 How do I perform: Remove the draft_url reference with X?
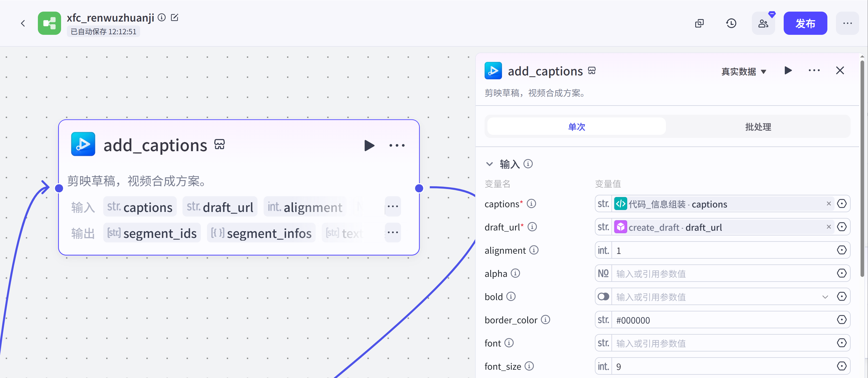(x=828, y=227)
